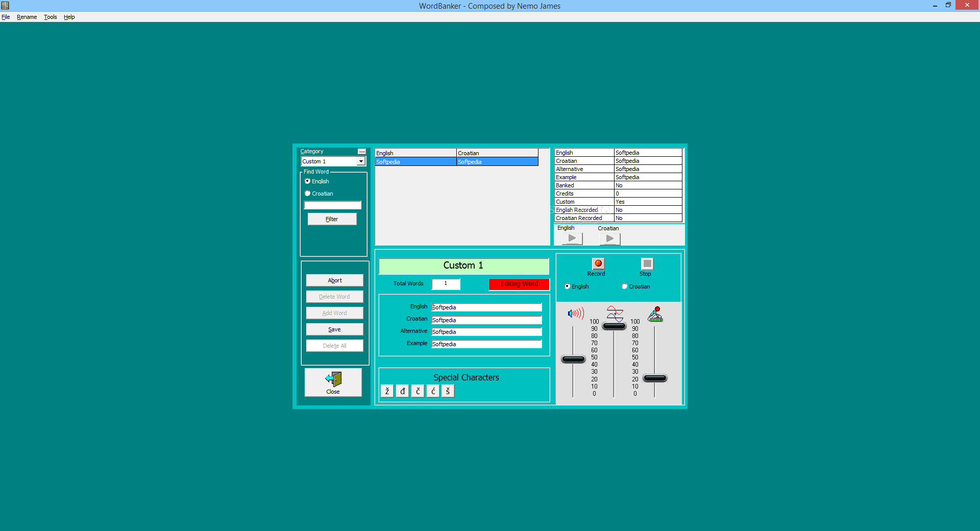Click the Banked row value No
Screen dimensions: 980x531
tap(648, 185)
